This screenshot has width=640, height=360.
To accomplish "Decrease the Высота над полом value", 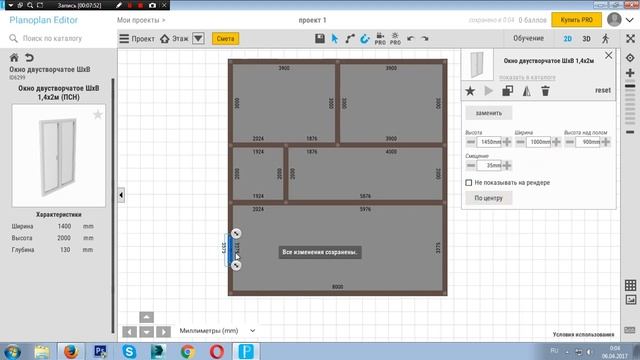I will (569, 142).
